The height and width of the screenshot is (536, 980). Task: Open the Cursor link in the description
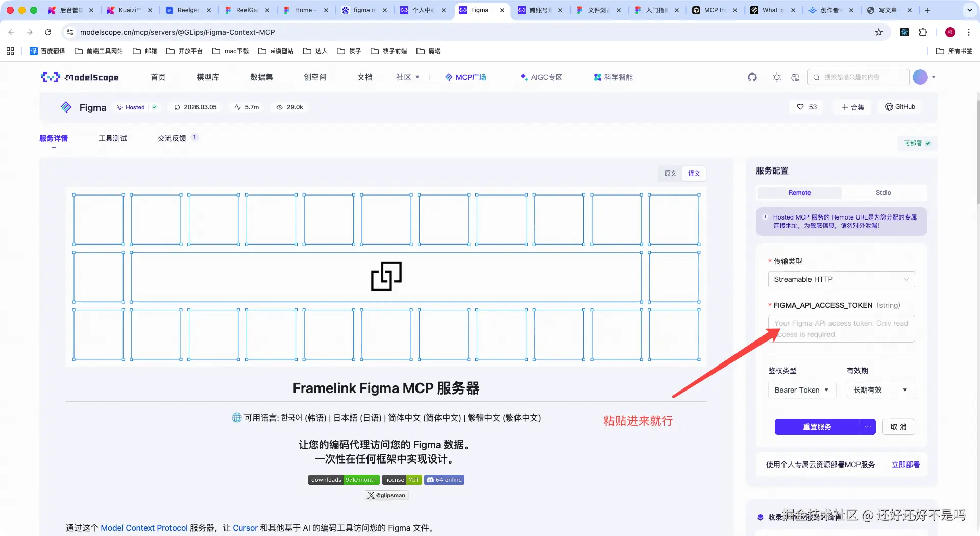coord(245,528)
